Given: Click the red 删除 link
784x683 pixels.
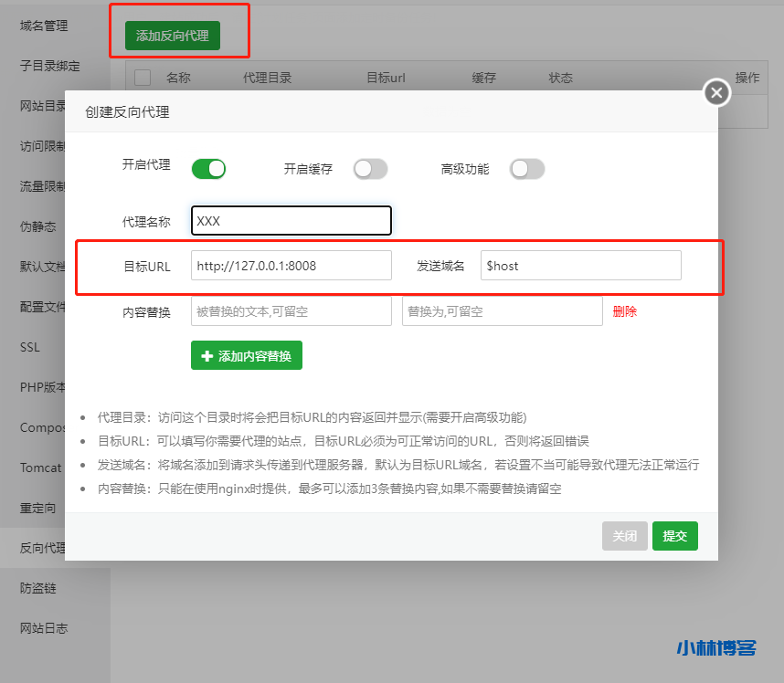Looking at the screenshot, I should (625, 311).
